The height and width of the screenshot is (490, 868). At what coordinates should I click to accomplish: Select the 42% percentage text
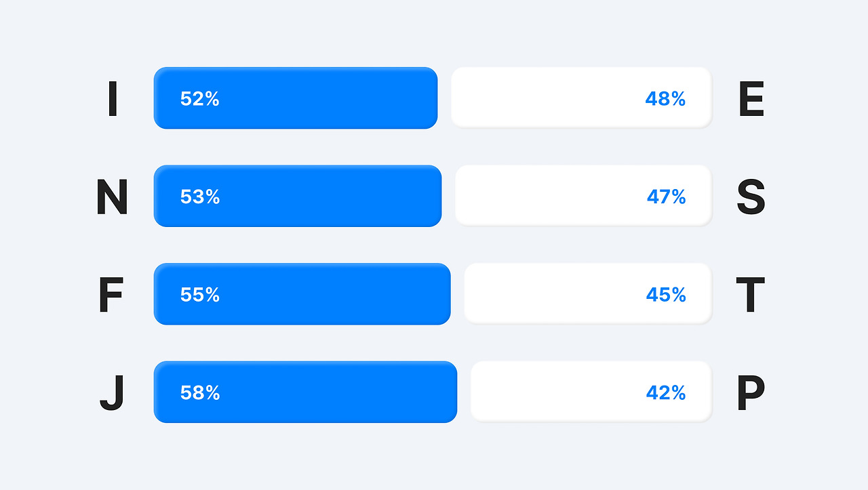click(666, 392)
